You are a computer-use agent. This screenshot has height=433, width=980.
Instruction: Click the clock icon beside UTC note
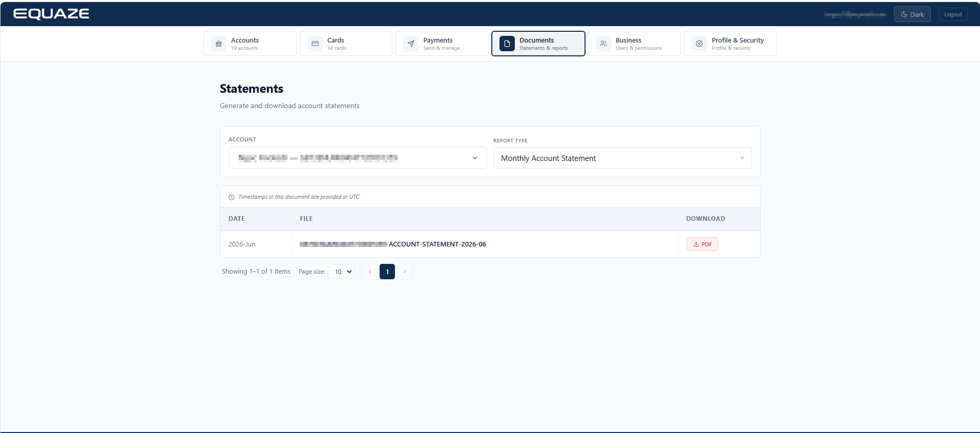pyautogui.click(x=232, y=197)
